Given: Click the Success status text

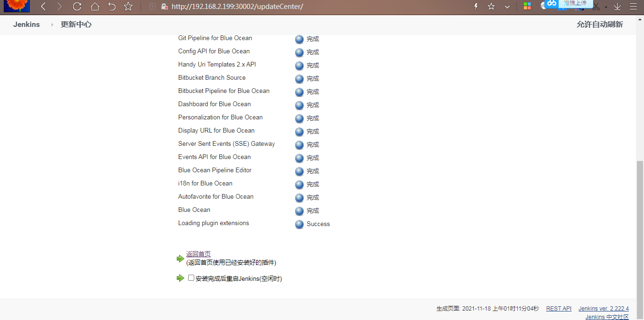Looking at the screenshot, I should (318, 224).
